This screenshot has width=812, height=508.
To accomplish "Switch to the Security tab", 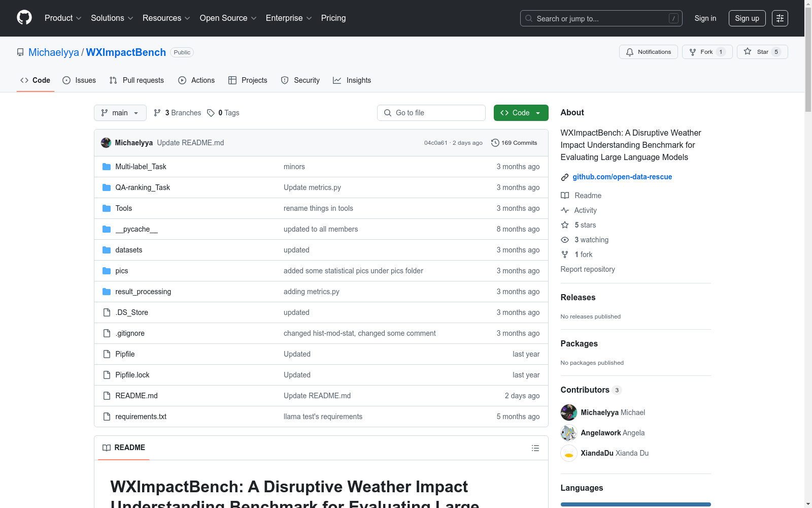I will [300, 80].
